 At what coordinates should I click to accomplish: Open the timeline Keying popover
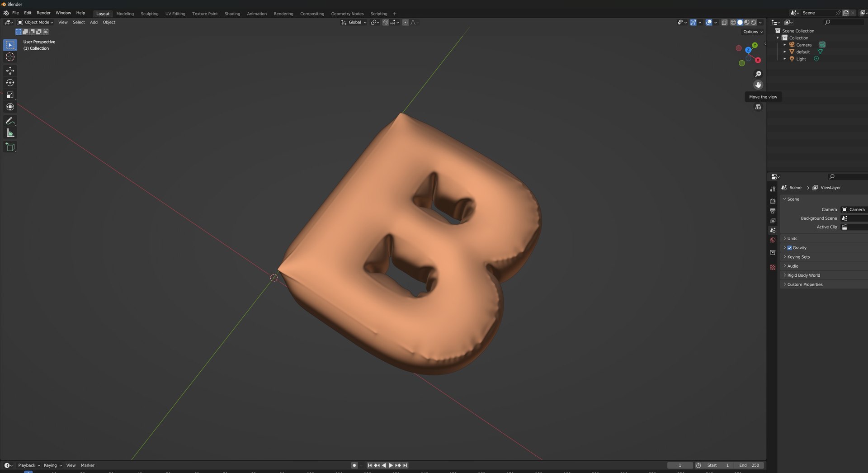(x=52, y=465)
